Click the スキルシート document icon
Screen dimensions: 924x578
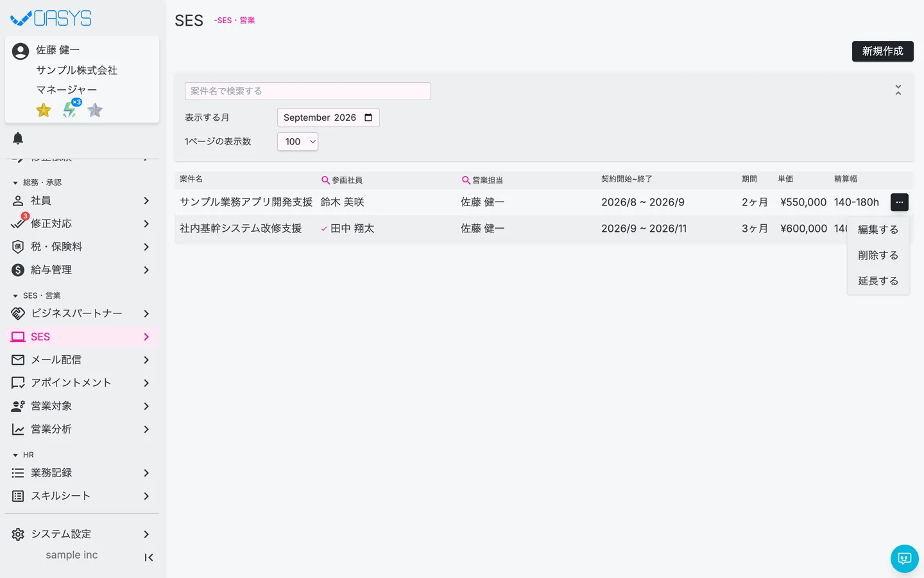18,496
